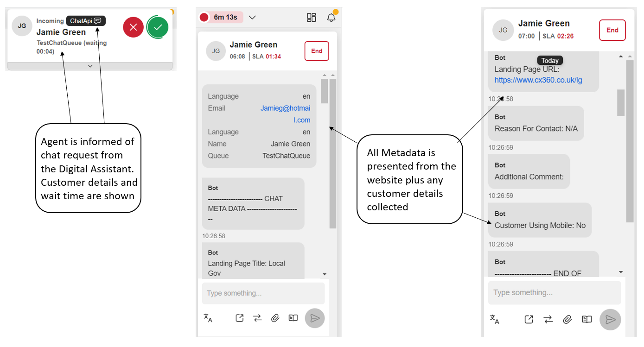Pop out the chat using external link icon

(239, 318)
